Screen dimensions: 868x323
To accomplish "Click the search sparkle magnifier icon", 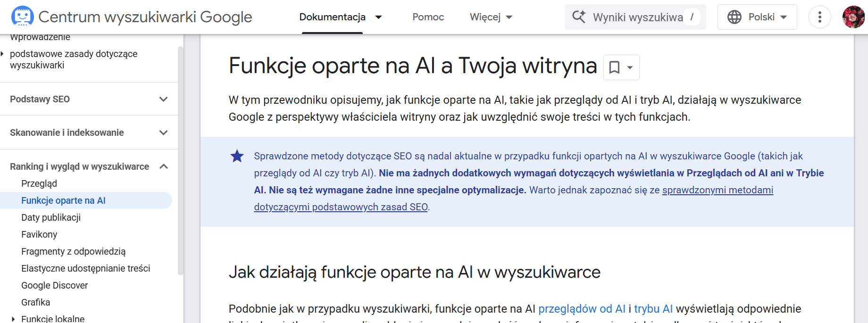I will coord(579,17).
